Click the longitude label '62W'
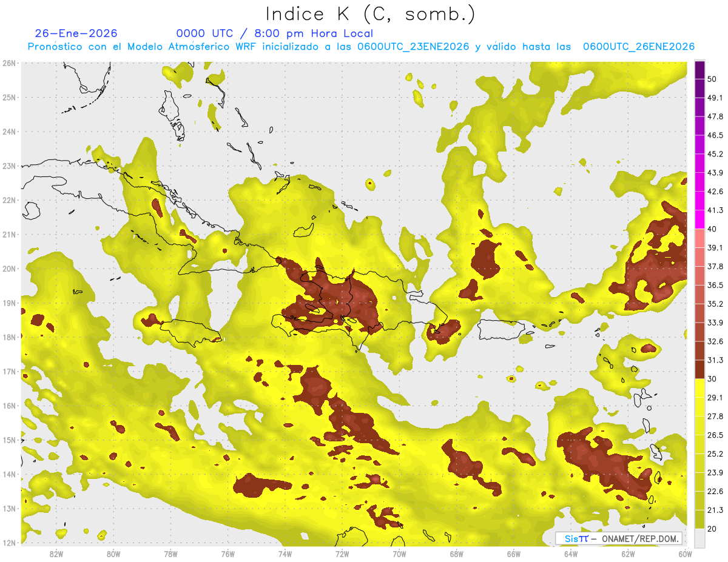 coord(628,554)
